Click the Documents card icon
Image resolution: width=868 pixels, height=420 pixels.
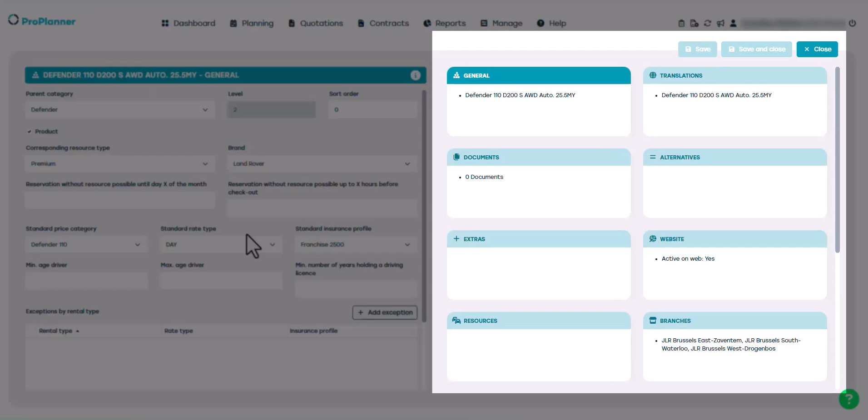pyautogui.click(x=456, y=157)
